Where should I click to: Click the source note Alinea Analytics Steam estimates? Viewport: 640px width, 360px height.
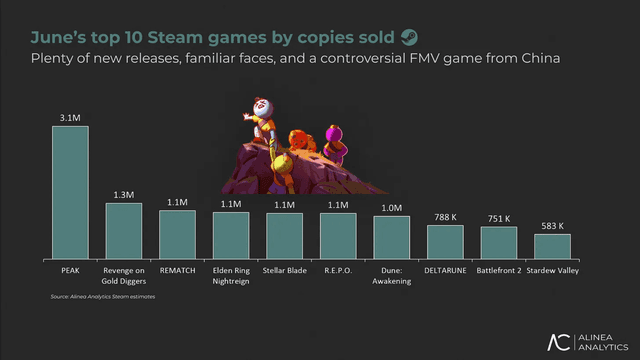[103, 297]
